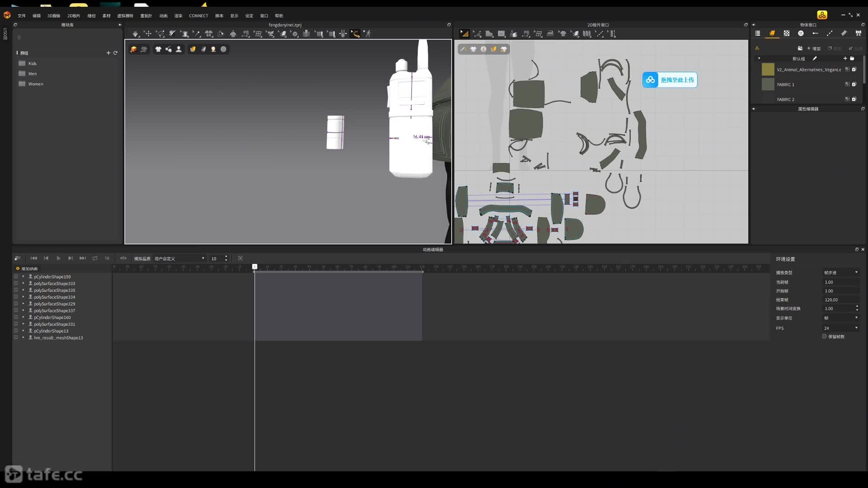
Task: Select the edit pattern arrow tool in 2D toolbar
Action: (464, 34)
